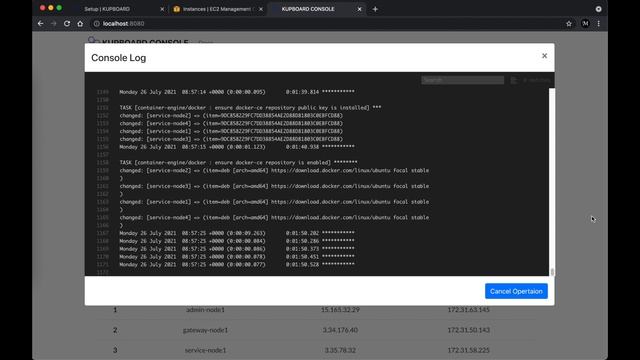Click the yellow minimize window button
Screen dimensions: 640x360
pyautogui.click(x=51, y=8)
